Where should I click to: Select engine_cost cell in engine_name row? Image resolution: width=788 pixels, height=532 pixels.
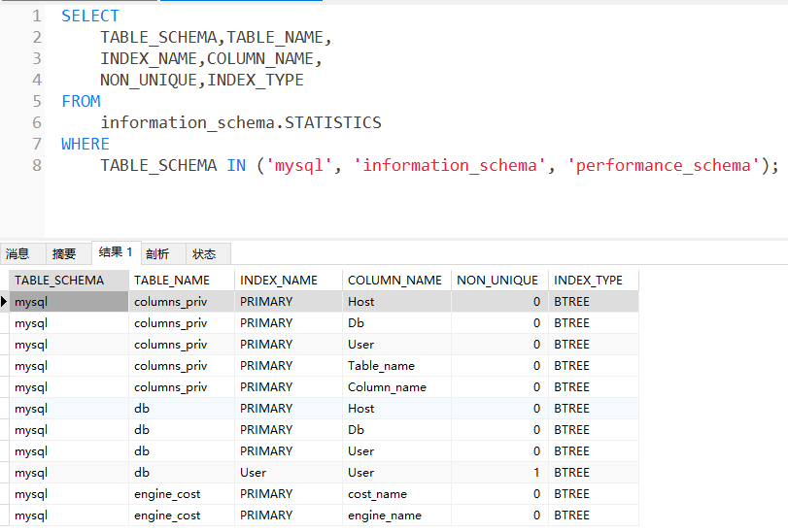182,515
